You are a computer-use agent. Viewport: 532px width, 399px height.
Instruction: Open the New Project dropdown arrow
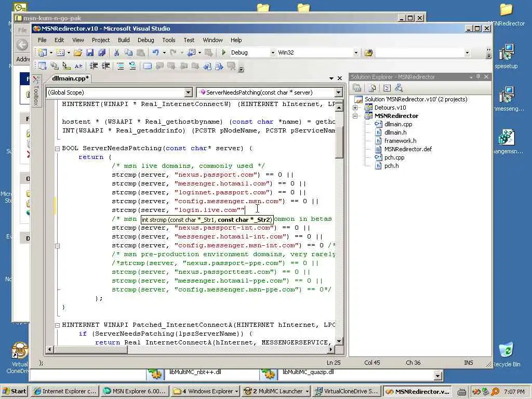51,52
